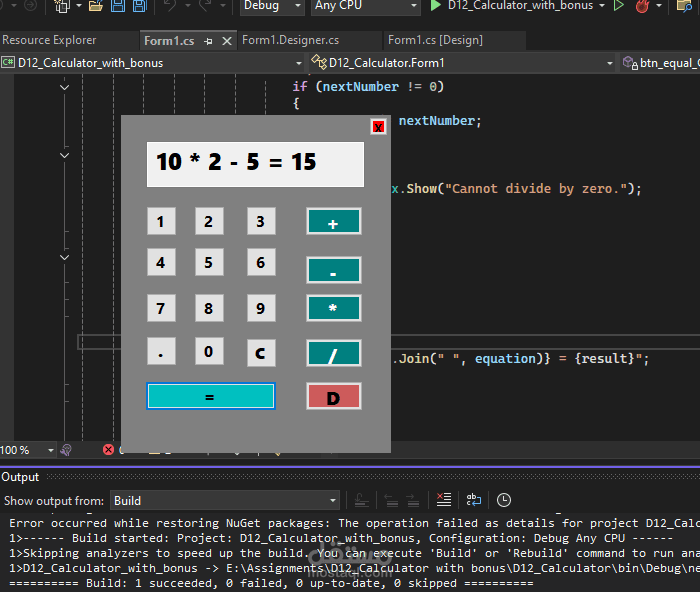The width and height of the screenshot is (700, 592).
Task: Toggle Word Wrap in Output panel
Action: (x=474, y=500)
